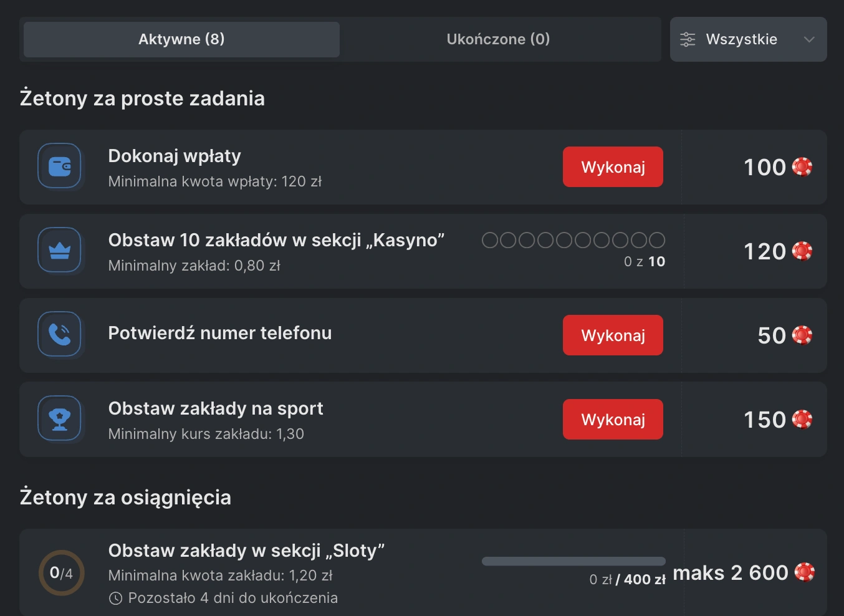Viewport: 844px width, 616px height.
Task: Click the clock icon near Pozostało 4 dni
Action: coord(115,598)
